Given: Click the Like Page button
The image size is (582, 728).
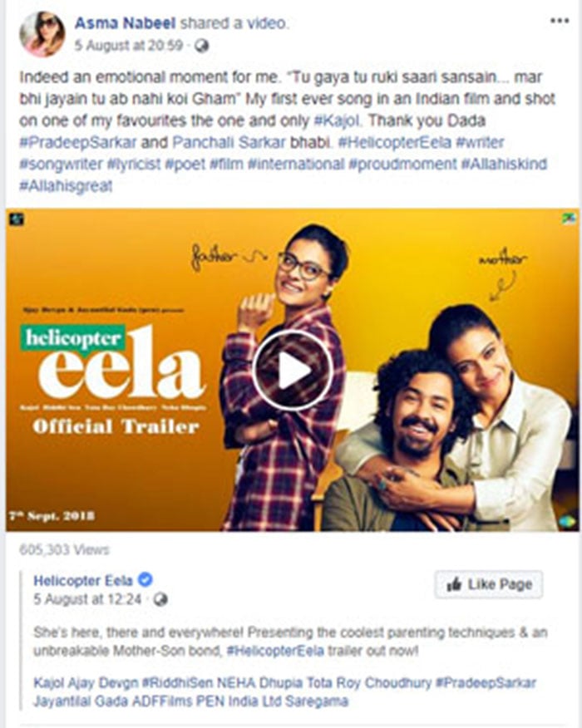Looking at the screenshot, I should pos(489,584).
